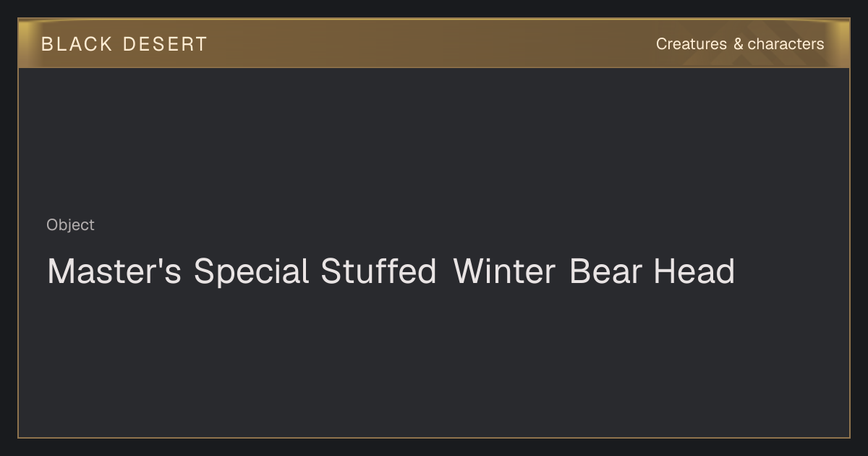Click the word Bear in the title
The width and height of the screenshot is (868, 456).
click(x=605, y=271)
